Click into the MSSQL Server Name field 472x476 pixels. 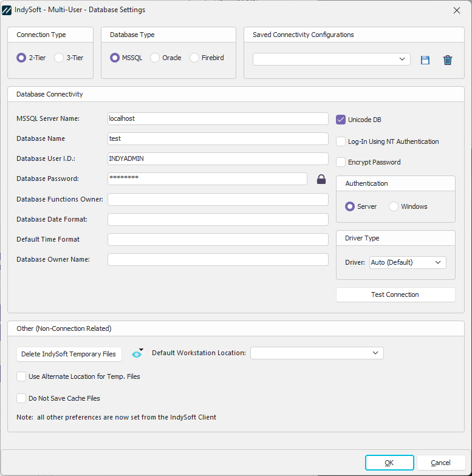click(x=217, y=118)
